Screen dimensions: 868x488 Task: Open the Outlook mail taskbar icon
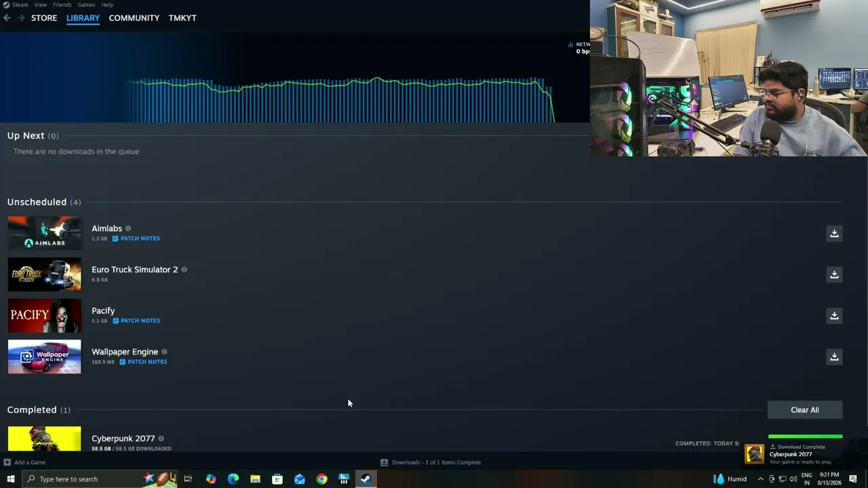299,479
